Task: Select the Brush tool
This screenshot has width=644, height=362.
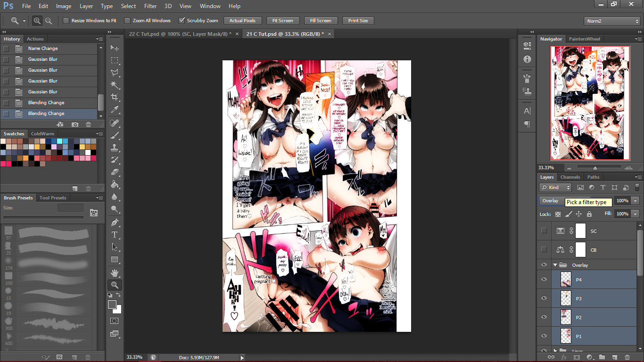Action: pos(115,135)
